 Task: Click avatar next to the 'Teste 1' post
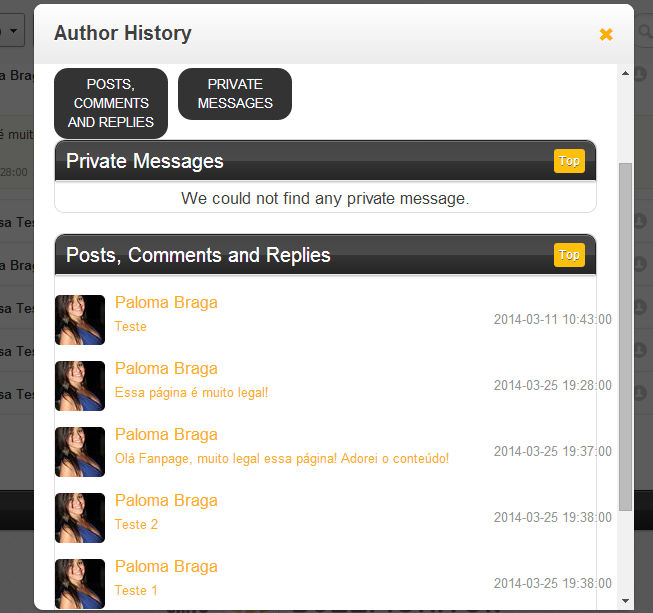point(80,584)
